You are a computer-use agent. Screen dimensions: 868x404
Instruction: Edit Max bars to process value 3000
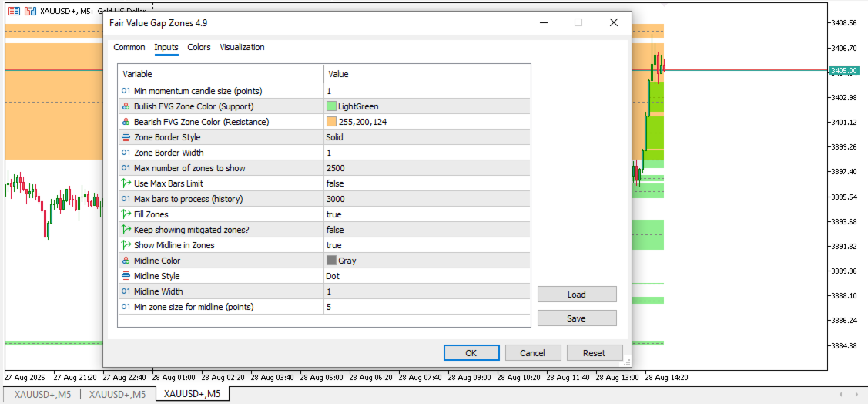427,199
